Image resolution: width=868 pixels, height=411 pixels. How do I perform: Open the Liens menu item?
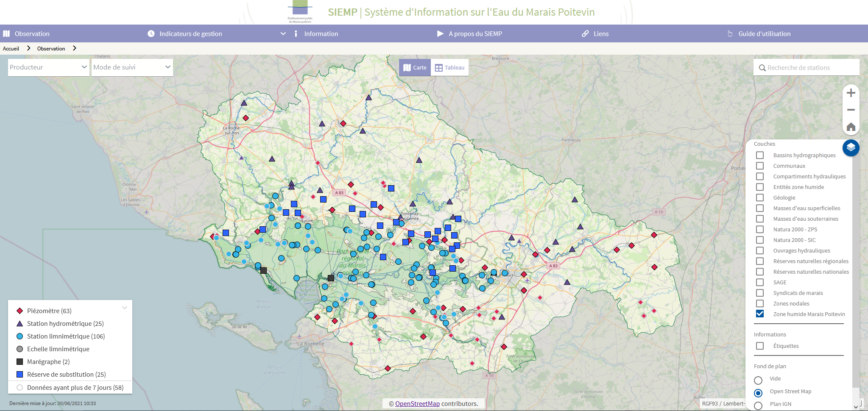[x=601, y=33]
